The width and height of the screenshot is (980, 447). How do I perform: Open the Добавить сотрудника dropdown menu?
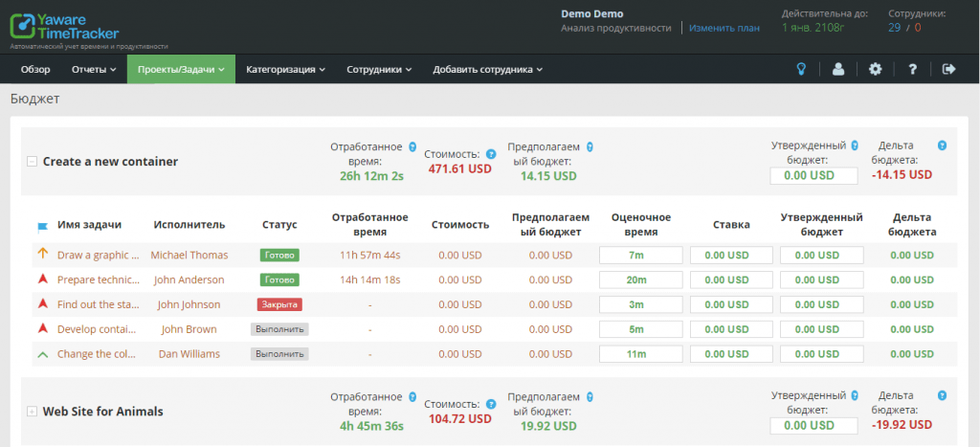[488, 69]
